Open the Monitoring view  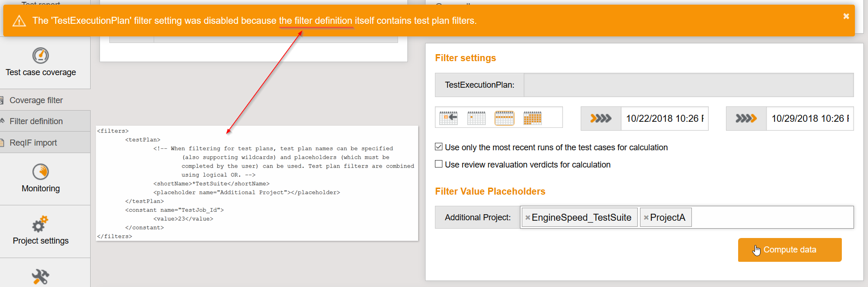pos(41,180)
